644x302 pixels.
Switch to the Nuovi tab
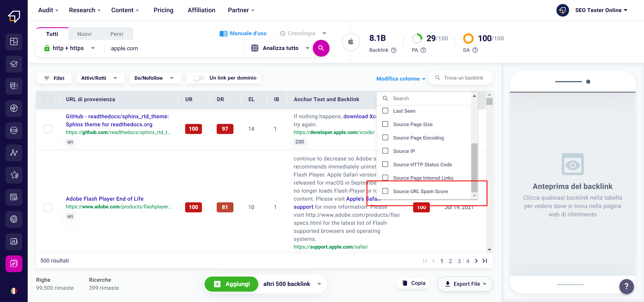(x=85, y=34)
